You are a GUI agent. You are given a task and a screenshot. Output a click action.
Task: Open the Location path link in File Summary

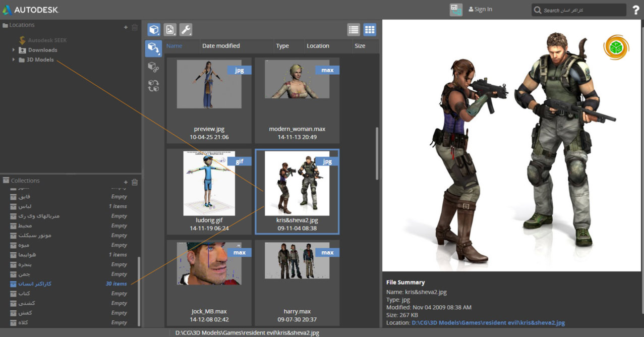click(488, 323)
